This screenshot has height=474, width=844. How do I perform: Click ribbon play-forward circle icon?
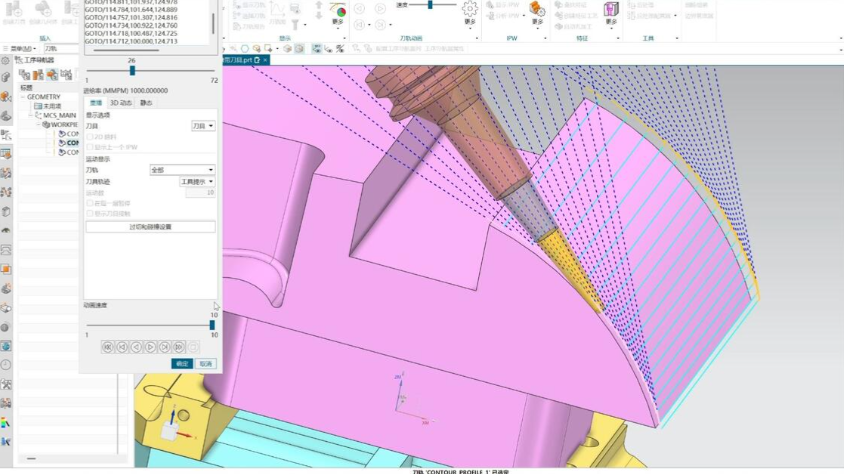[380, 9]
